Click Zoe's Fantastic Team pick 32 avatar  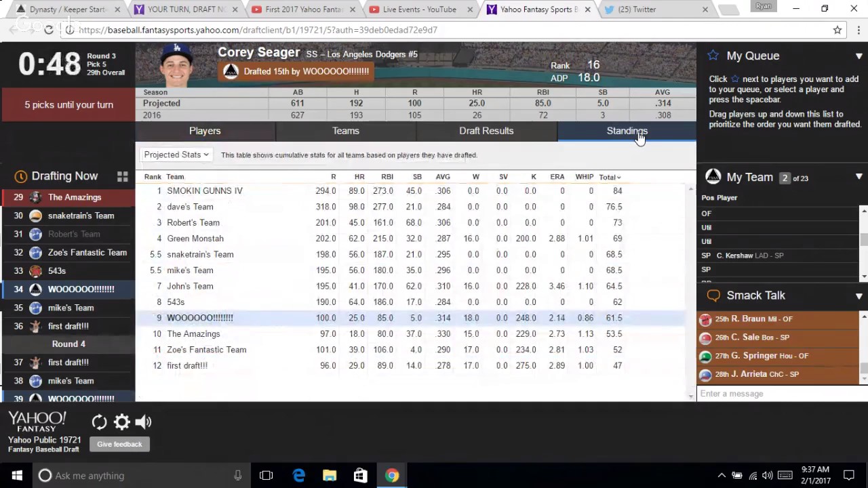(x=35, y=253)
